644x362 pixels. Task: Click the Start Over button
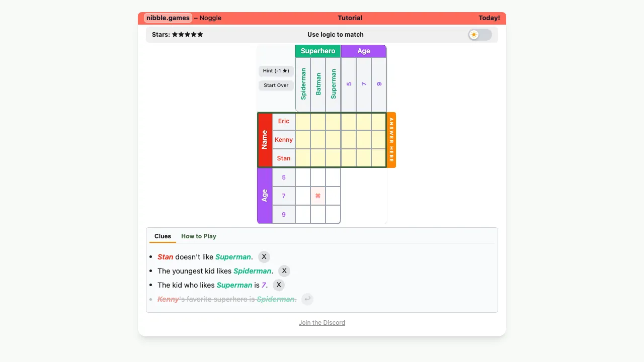(x=276, y=85)
